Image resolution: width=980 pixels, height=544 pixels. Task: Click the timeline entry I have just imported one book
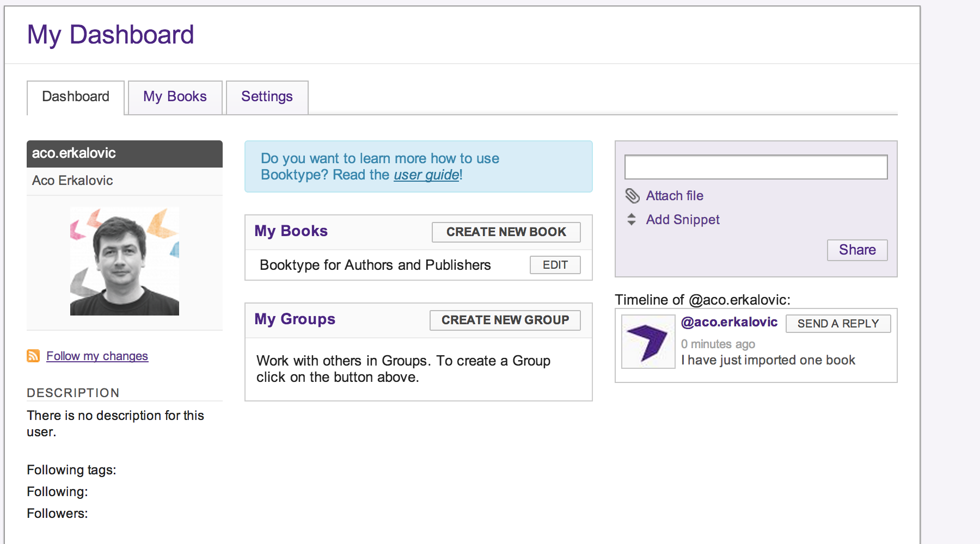[x=768, y=360]
